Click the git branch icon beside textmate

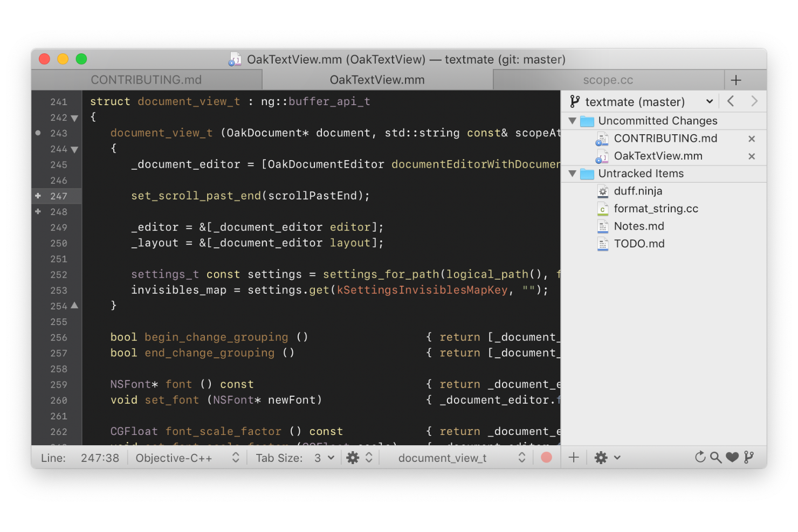pos(575,101)
